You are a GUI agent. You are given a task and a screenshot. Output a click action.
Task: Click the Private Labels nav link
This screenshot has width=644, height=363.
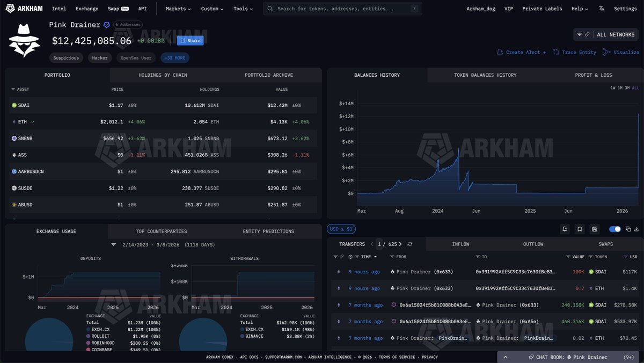(x=542, y=9)
